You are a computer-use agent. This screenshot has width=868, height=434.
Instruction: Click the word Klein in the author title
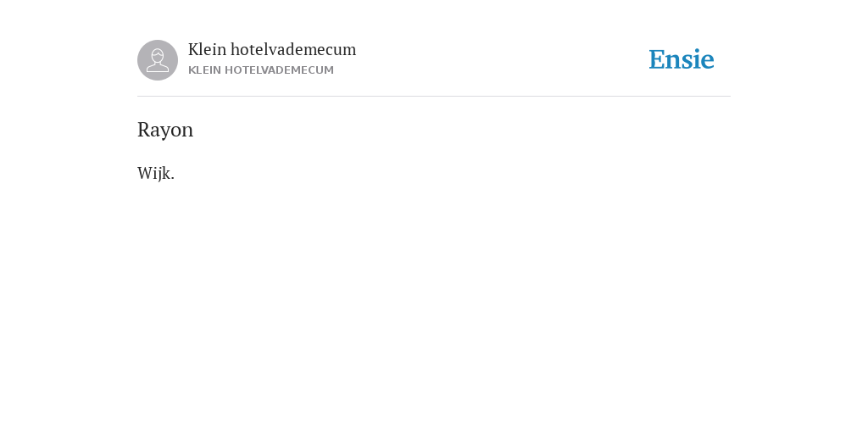pyautogui.click(x=207, y=50)
